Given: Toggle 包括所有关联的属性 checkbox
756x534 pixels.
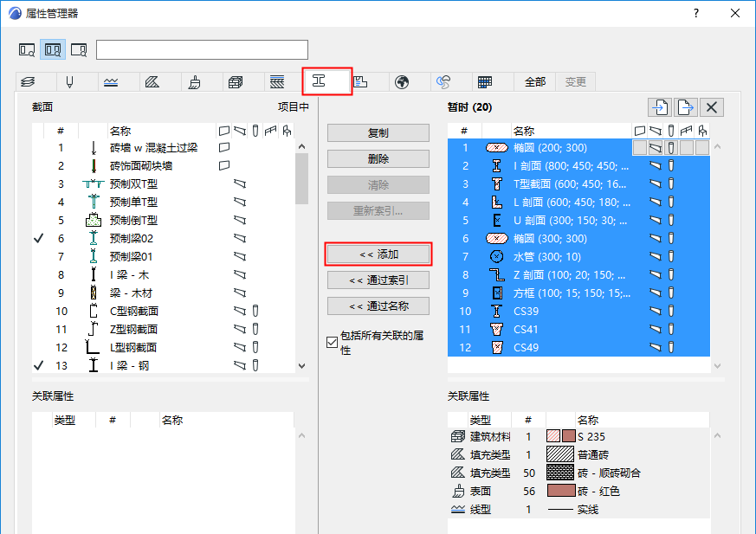Looking at the screenshot, I should click(332, 343).
